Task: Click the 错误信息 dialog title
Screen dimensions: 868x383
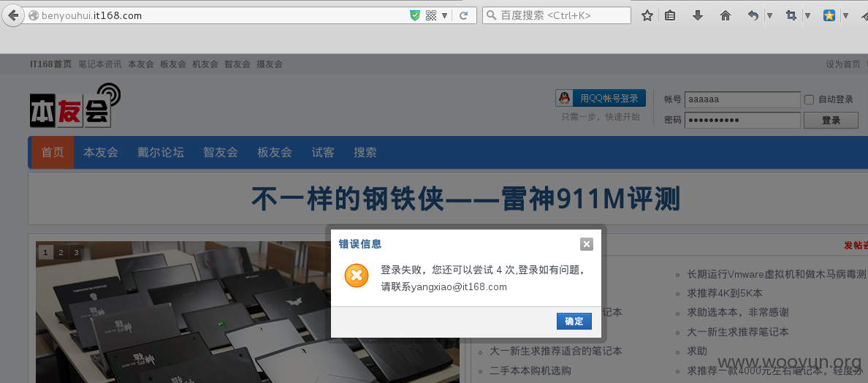Action: (359, 244)
